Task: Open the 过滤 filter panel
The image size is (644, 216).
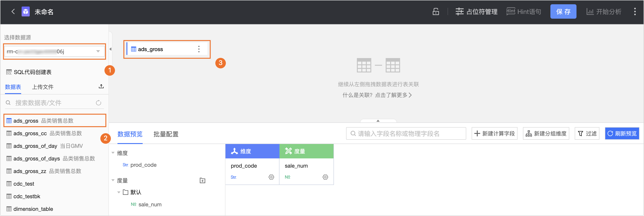Action: point(587,133)
